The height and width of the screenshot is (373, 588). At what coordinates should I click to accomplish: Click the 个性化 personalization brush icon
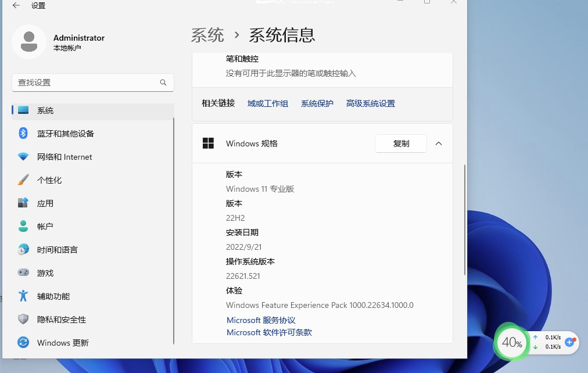pos(22,180)
